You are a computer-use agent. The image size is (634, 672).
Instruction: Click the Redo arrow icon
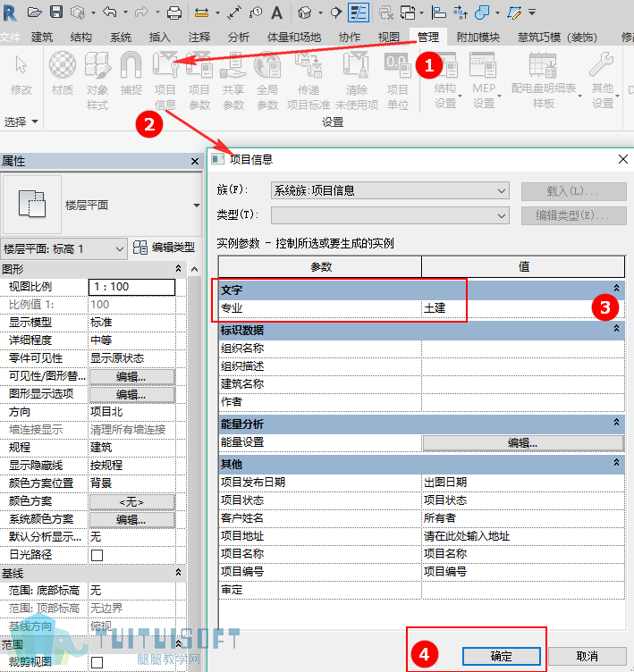point(141,13)
